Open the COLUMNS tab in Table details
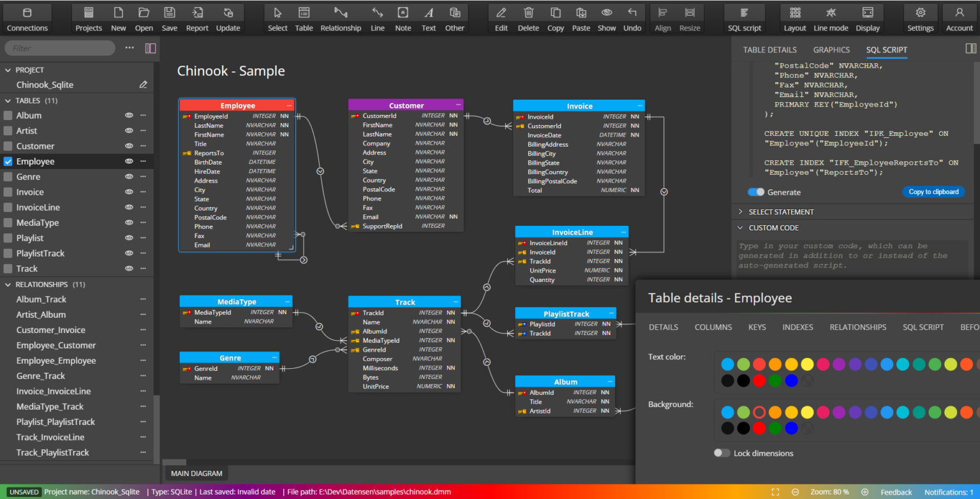 pyautogui.click(x=713, y=327)
